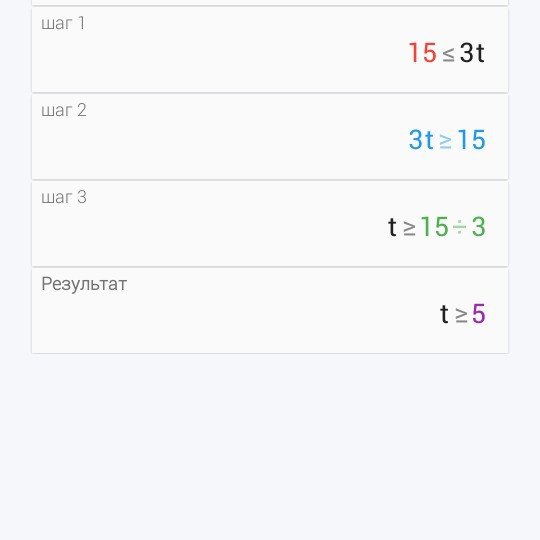Image resolution: width=540 pixels, height=540 pixels.
Task: Tap the blue 3t expression in step 2
Action: click(421, 140)
